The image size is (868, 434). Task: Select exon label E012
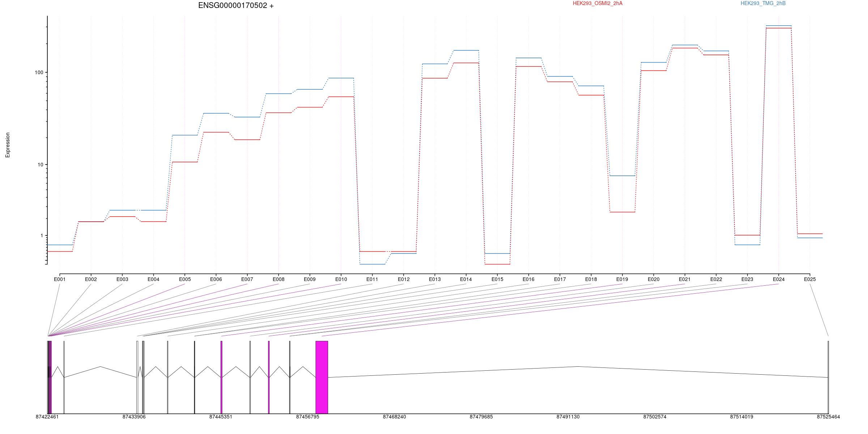[x=404, y=279]
